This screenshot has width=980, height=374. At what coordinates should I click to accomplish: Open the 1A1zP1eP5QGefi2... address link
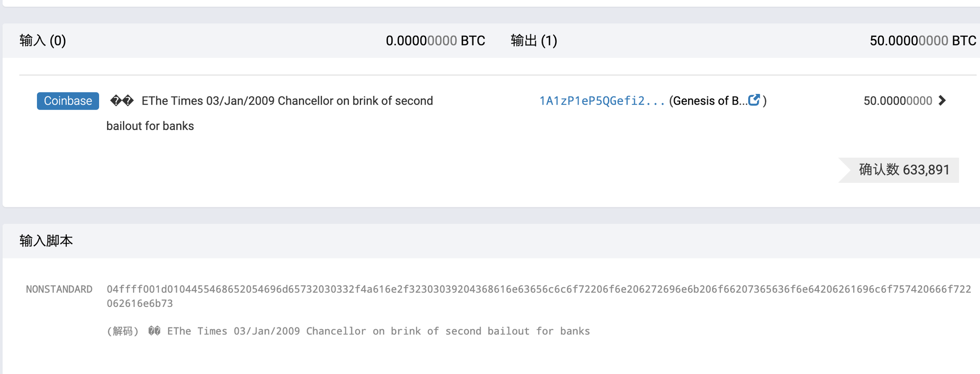(601, 101)
